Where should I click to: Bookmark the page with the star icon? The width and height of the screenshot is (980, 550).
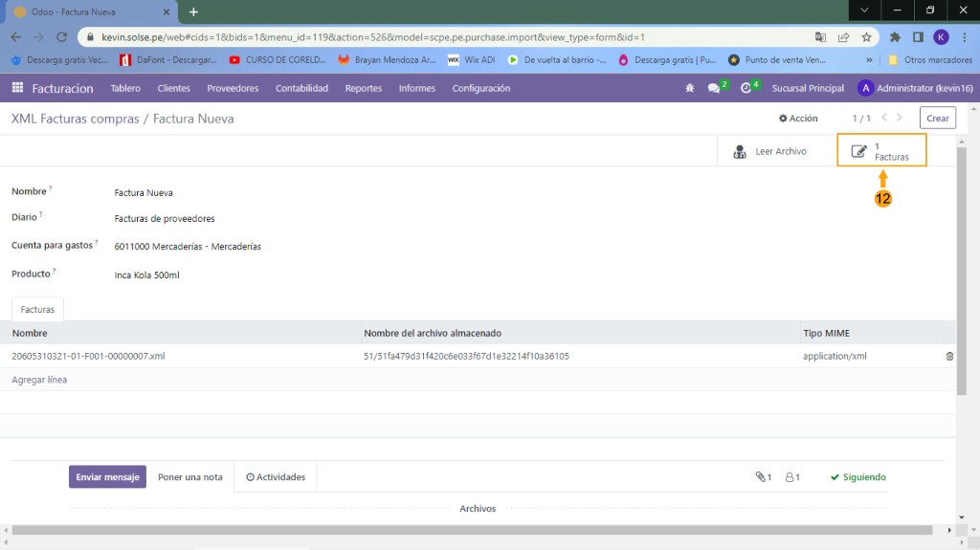tap(866, 37)
